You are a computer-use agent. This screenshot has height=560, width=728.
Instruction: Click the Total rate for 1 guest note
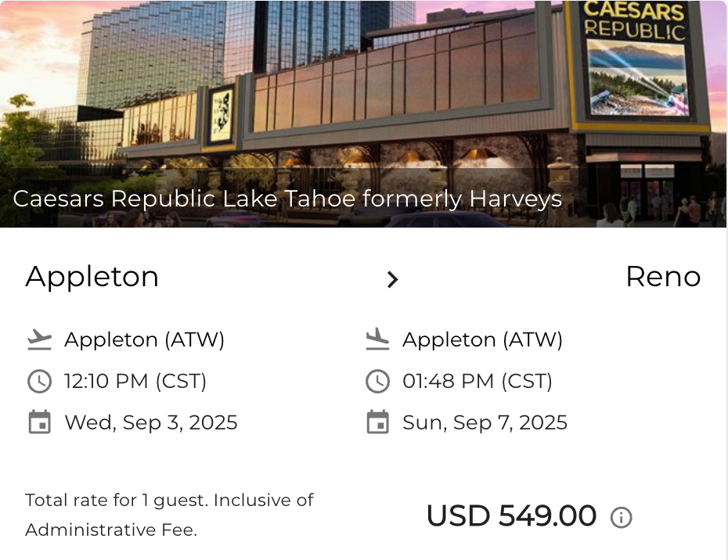click(x=169, y=515)
